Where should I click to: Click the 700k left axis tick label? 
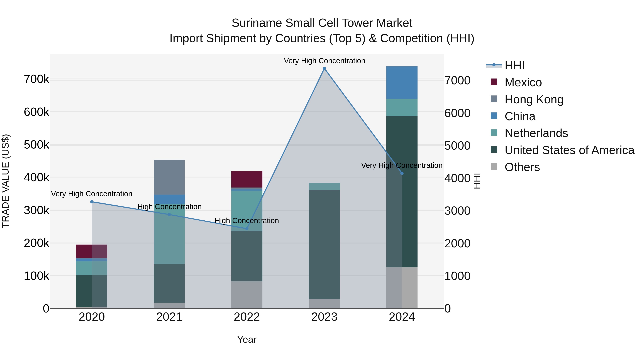click(x=36, y=79)
